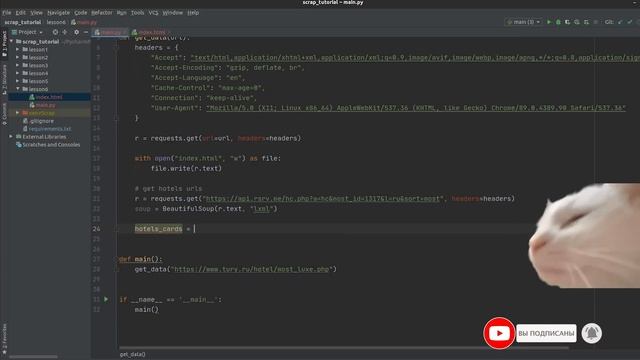Select Scratches and Consoles node
The image size is (640, 360).
[x=51, y=145]
